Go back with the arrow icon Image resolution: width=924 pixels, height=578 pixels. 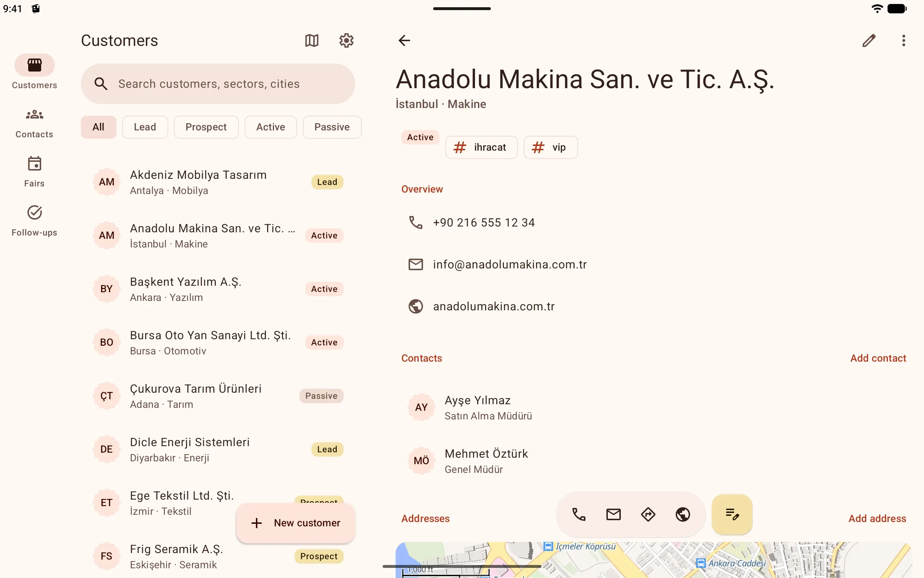coord(404,40)
